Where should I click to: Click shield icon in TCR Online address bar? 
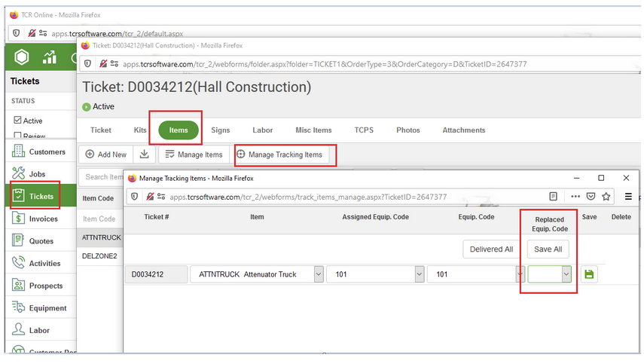pyautogui.click(x=16, y=33)
